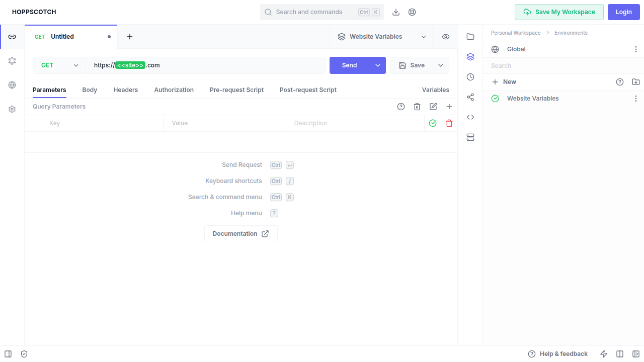The image size is (644, 362).
Task: Click the Send button
Action: (x=350, y=65)
